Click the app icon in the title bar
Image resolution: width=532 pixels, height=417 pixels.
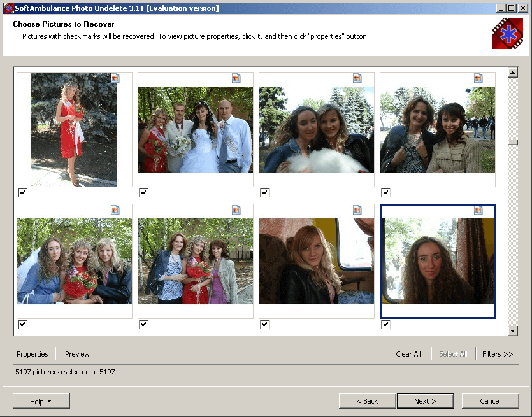(x=8, y=8)
